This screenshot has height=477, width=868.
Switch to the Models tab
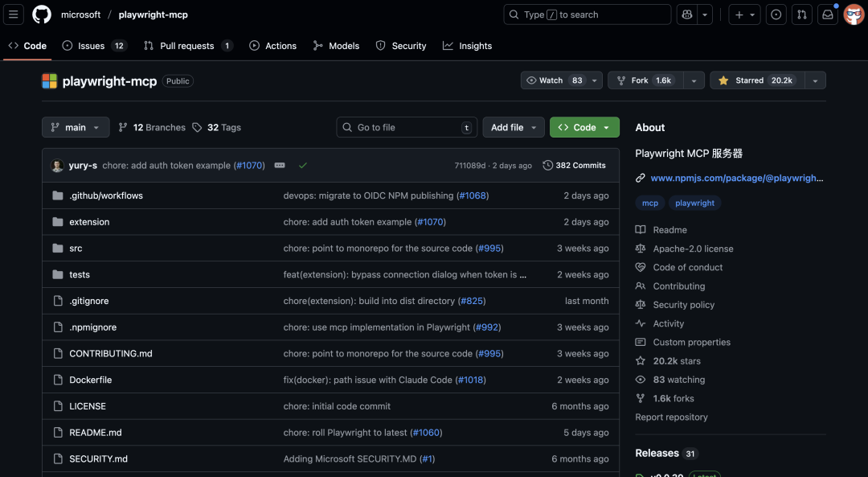coord(336,46)
